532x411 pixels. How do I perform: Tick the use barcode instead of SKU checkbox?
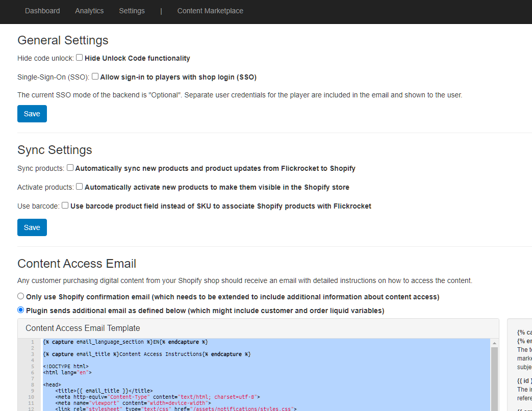click(x=65, y=205)
